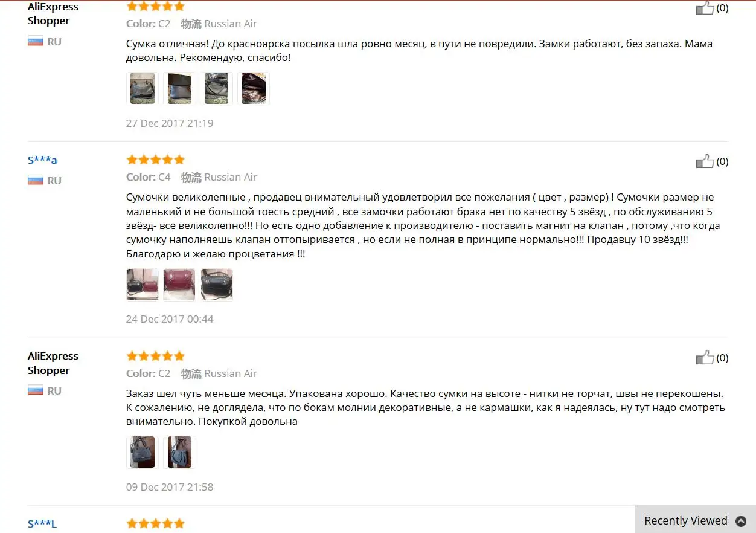Open third photo in 27 Dec review
The height and width of the screenshot is (533, 756).
(x=216, y=88)
